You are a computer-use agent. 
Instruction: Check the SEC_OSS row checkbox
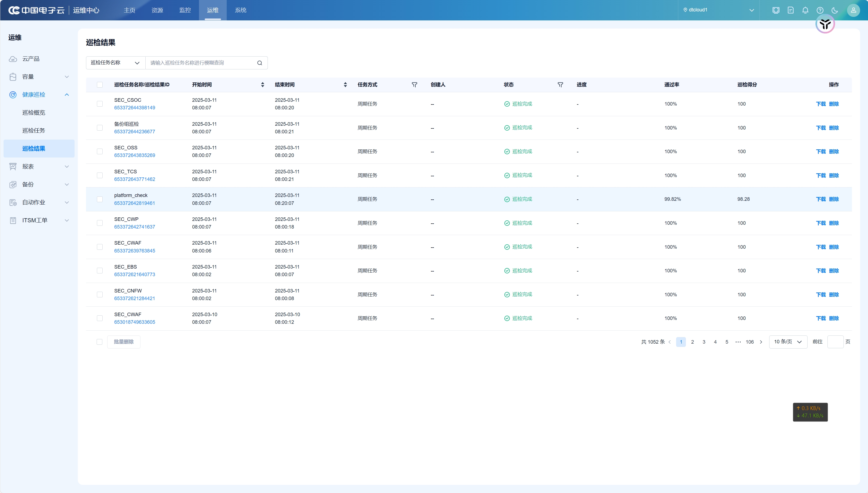[100, 151]
